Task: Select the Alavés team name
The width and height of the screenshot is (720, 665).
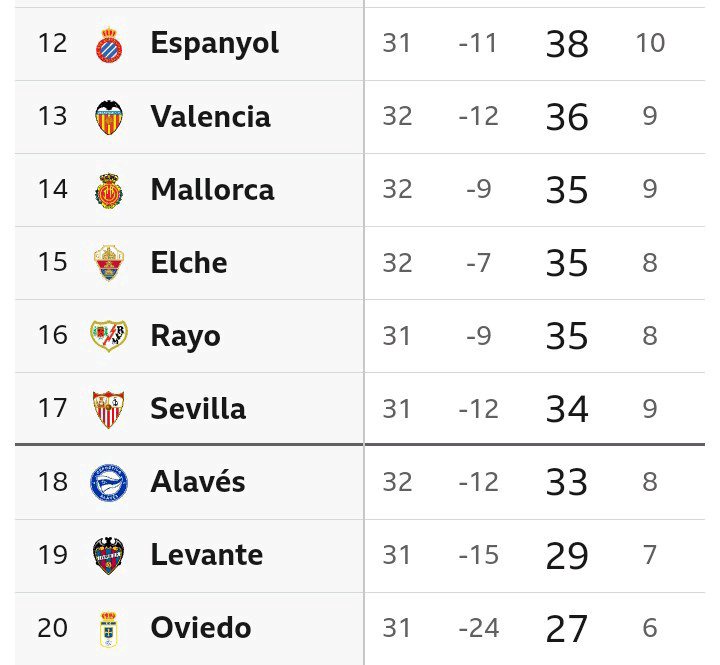Action: [198, 481]
